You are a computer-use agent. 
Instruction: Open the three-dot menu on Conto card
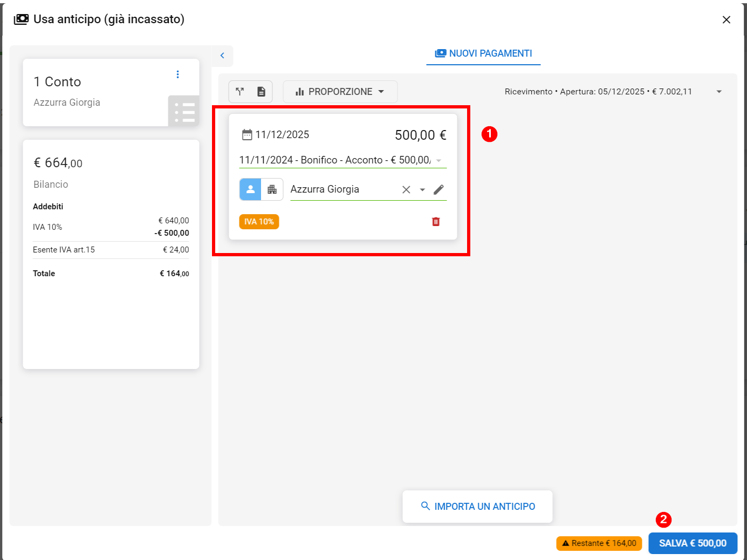pos(177,74)
